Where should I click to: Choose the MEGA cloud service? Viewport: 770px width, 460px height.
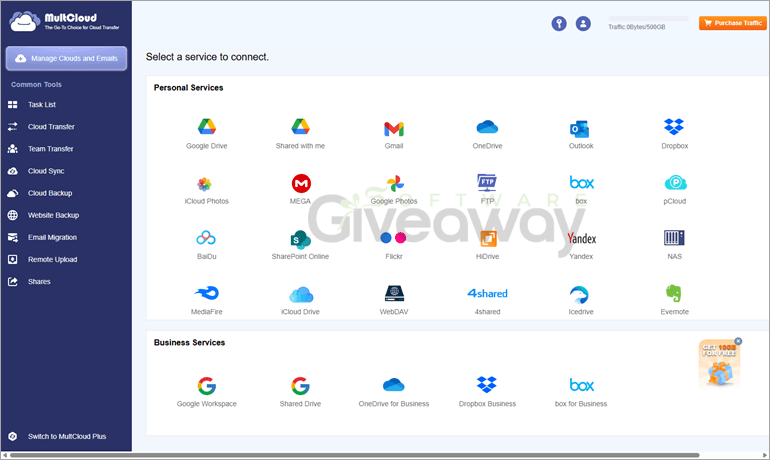301,184
